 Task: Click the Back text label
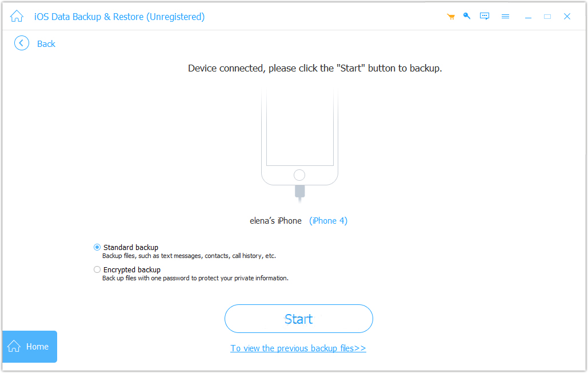click(x=46, y=44)
